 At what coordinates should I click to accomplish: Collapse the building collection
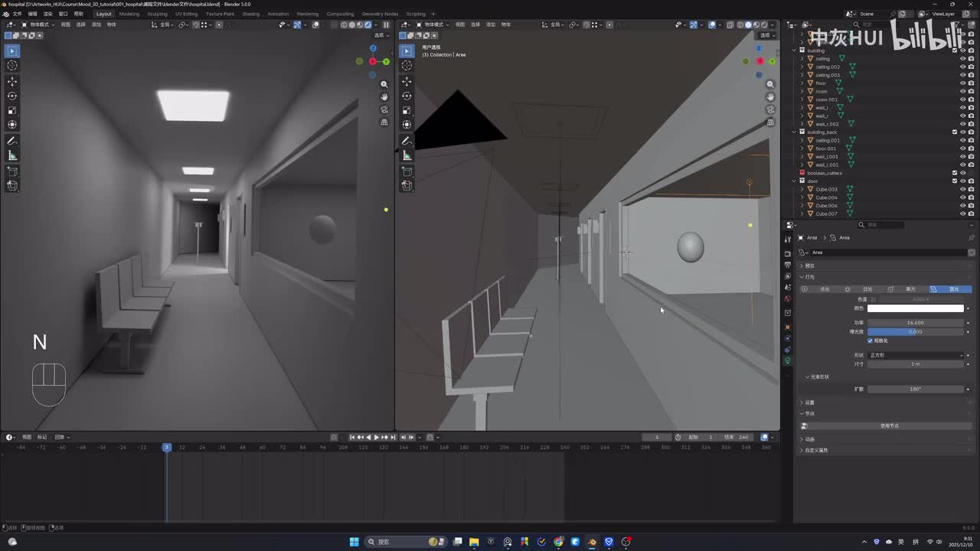795,51
